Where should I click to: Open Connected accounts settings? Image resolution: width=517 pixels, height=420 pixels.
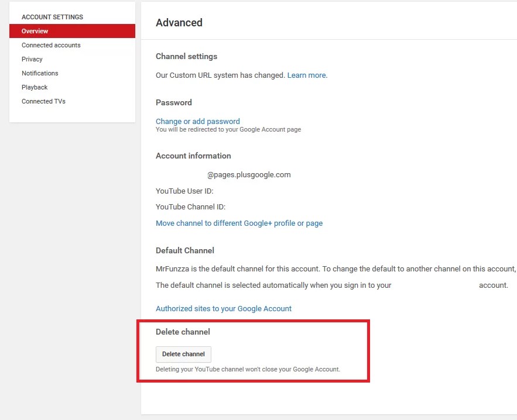pos(51,45)
